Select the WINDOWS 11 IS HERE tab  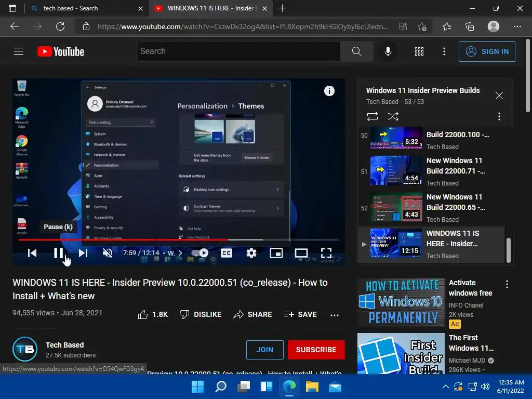click(211, 8)
